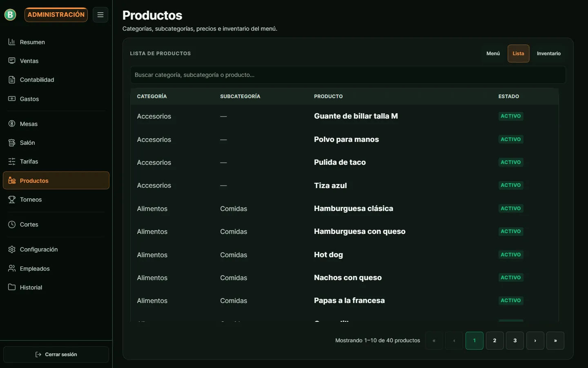Click Alimentos category in Papas row

pos(152,301)
